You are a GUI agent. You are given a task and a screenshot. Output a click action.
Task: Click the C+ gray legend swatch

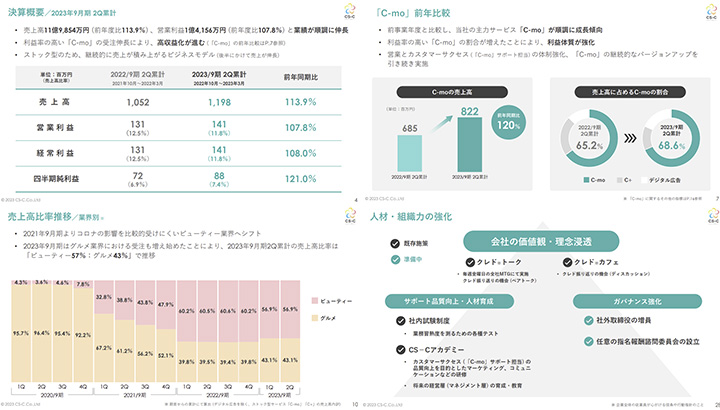(x=619, y=180)
